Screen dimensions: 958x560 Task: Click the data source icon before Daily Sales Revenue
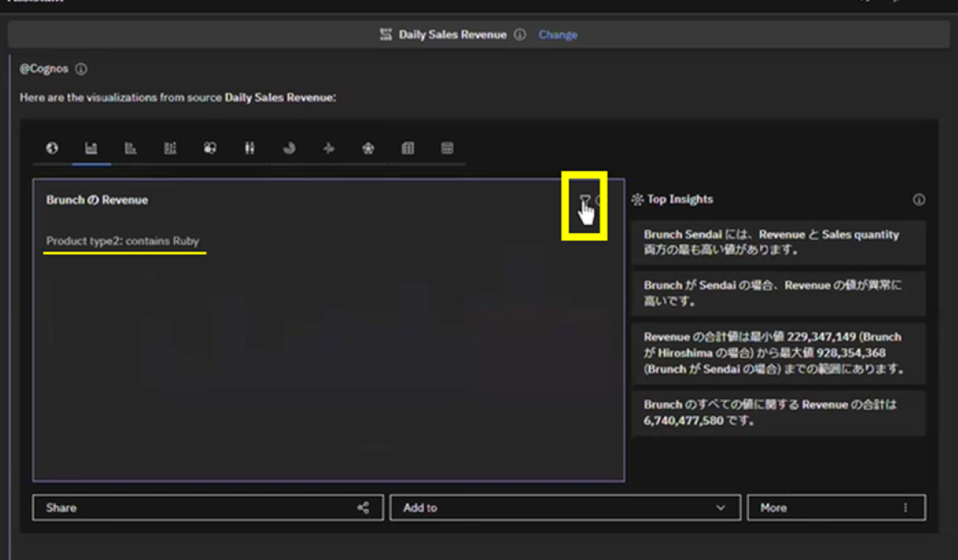coord(386,35)
